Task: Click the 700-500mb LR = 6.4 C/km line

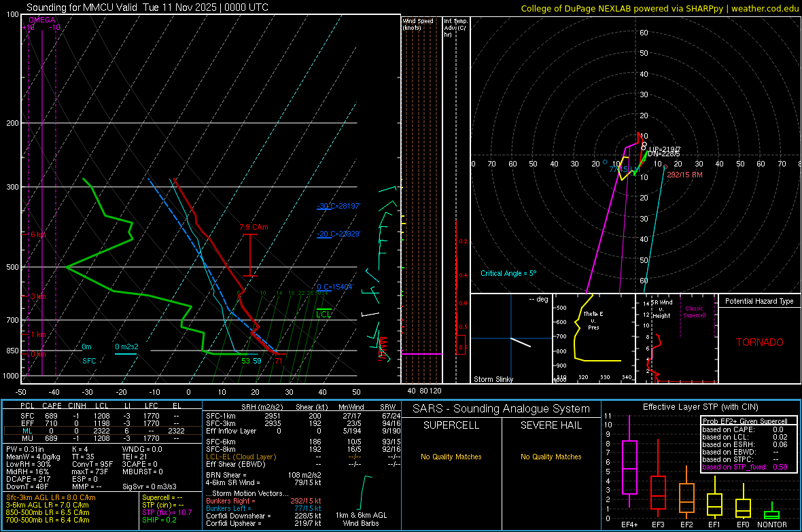Action: [48, 520]
